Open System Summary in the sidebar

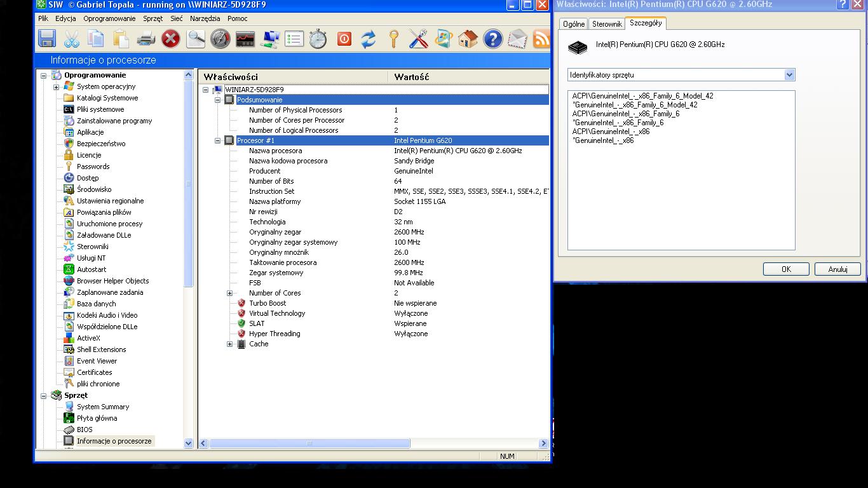(x=103, y=407)
